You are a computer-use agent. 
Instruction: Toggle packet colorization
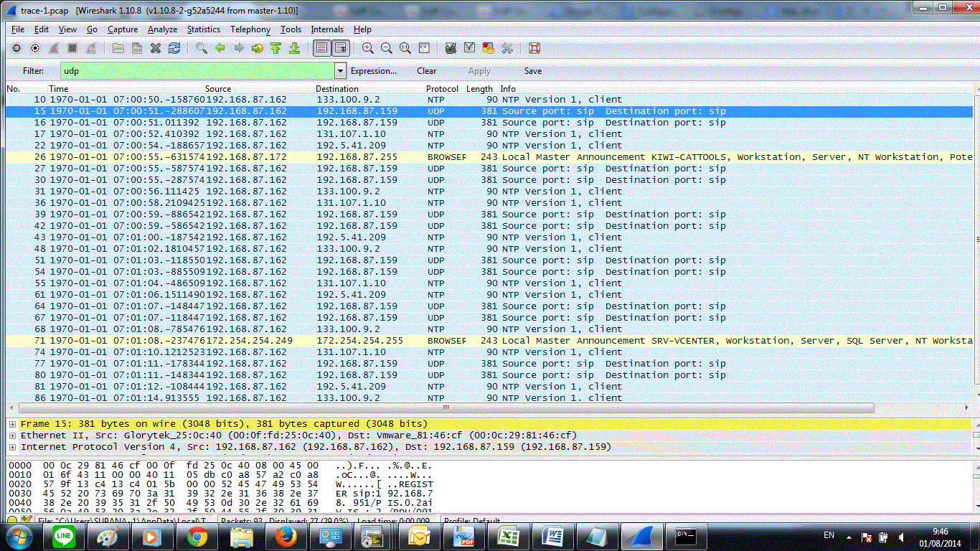(321, 48)
